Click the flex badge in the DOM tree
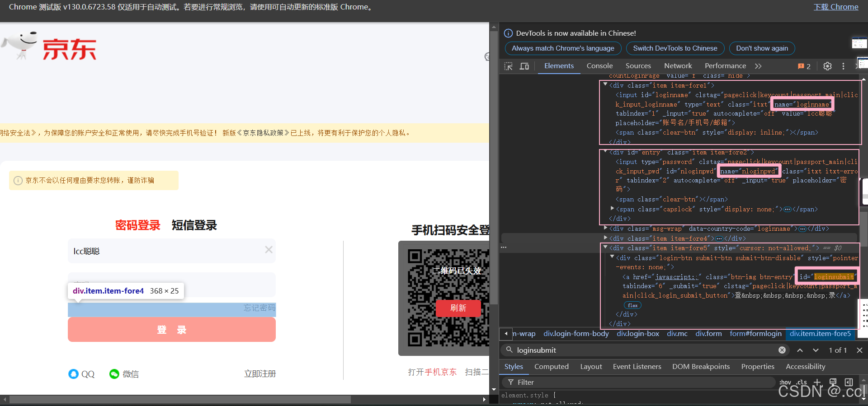This screenshot has height=406, width=868. (632, 305)
